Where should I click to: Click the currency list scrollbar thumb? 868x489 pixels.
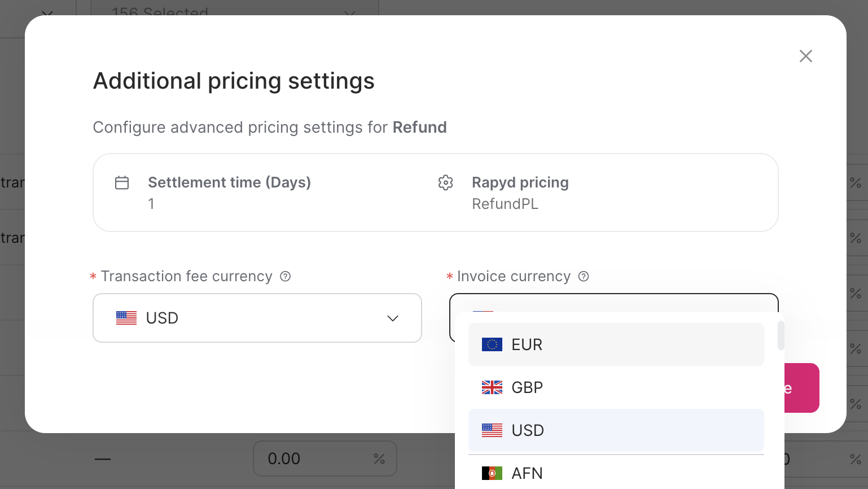(x=781, y=335)
